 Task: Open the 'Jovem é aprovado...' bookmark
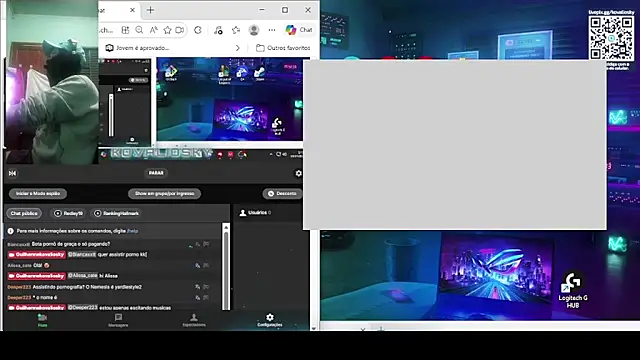(138, 48)
